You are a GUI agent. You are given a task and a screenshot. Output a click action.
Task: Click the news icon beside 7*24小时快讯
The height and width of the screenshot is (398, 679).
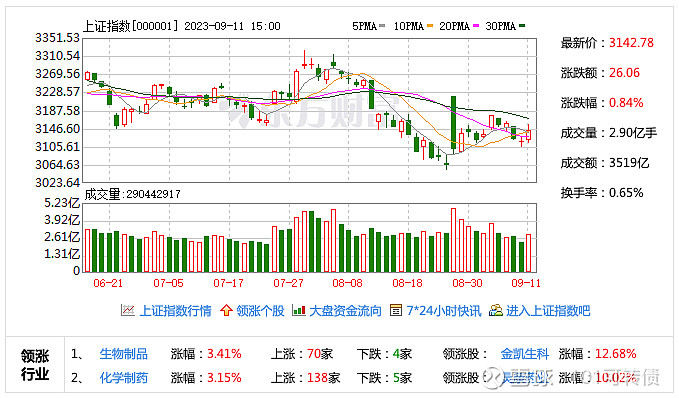(396, 310)
